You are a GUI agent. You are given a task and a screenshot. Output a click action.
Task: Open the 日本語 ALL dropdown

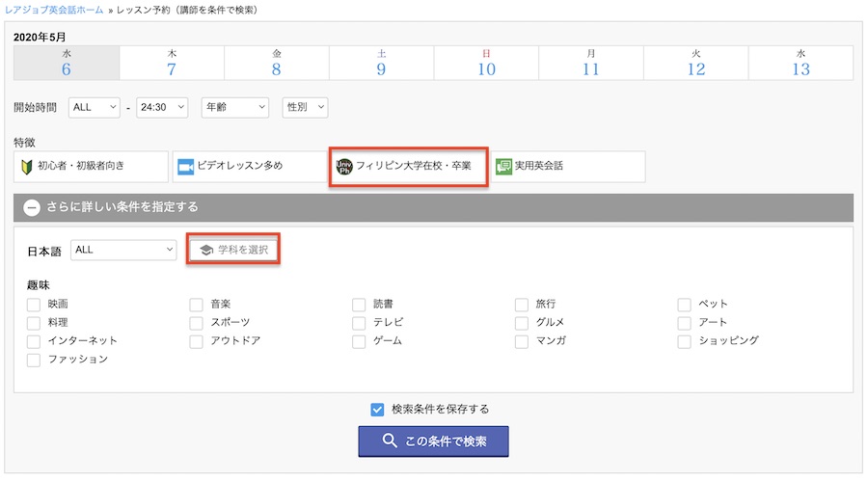click(122, 250)
